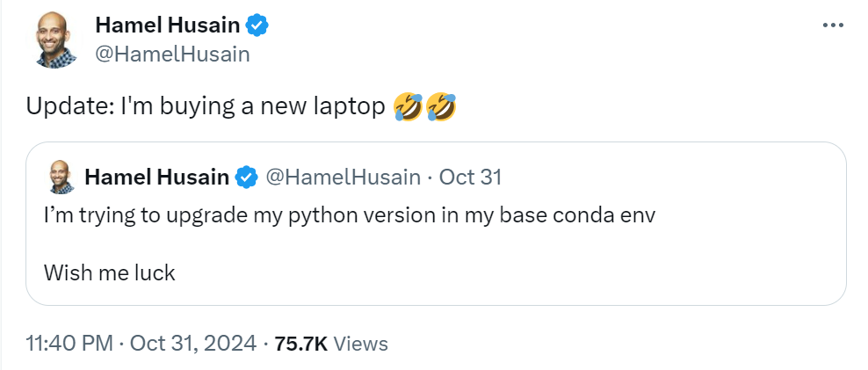Click the quoted tweet's Oct 31 date
Screen dimensions: 868x370
point(470,178)
